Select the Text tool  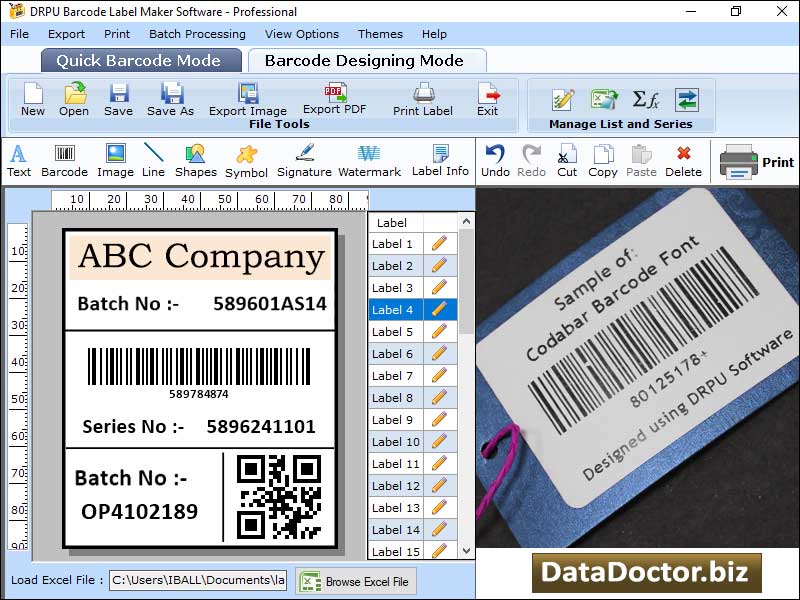(18, 160)
